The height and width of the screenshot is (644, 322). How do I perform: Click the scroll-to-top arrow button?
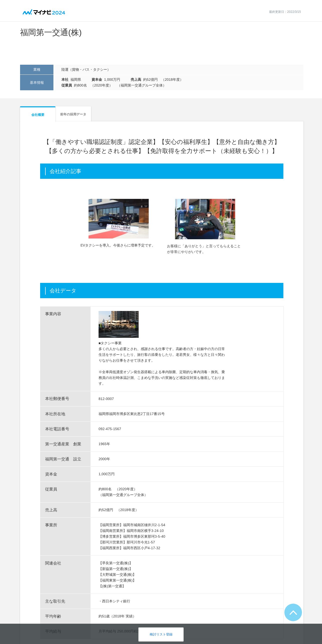293,612
